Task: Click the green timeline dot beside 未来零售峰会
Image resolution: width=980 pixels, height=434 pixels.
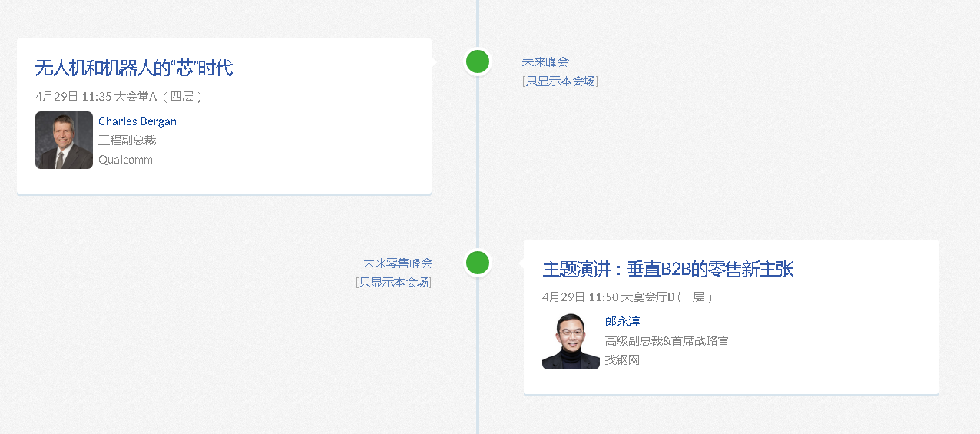Action: (478, 263)
